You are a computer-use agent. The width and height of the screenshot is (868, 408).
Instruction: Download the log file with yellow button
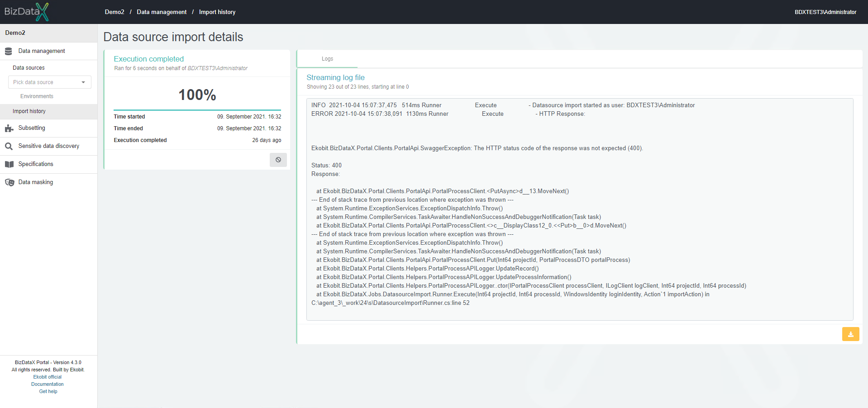tap(850, 334)
